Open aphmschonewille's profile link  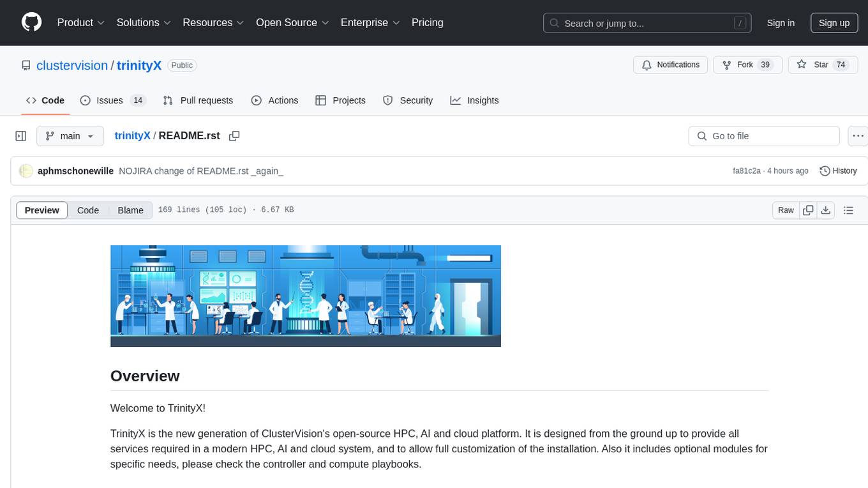tap(76, 171)
